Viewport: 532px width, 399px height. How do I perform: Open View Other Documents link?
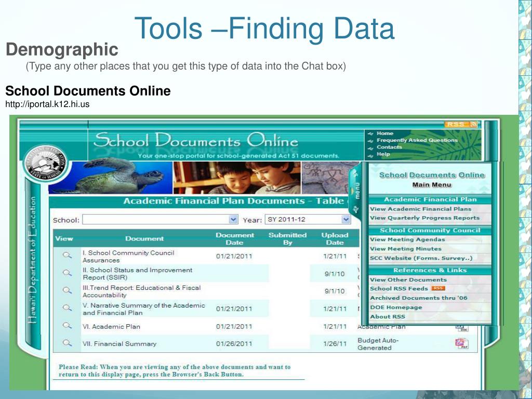click(x=408, y=280)
